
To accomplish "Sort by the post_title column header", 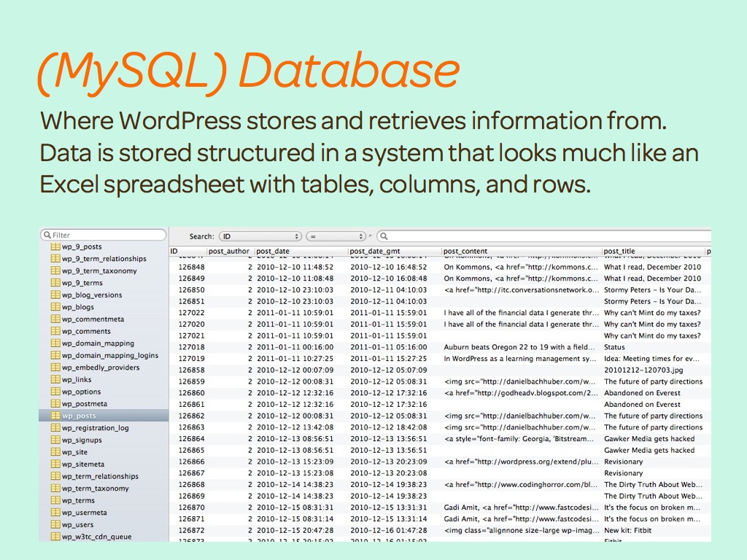I will coord(653,251).
